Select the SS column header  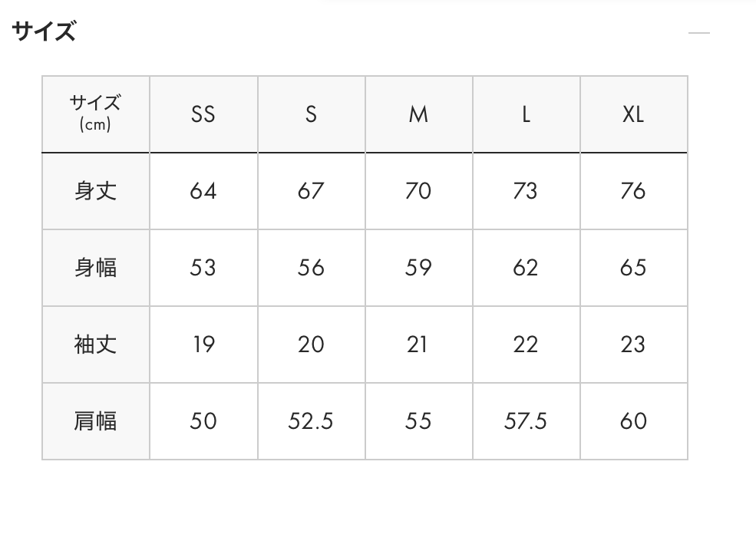[x=203, y=114]
